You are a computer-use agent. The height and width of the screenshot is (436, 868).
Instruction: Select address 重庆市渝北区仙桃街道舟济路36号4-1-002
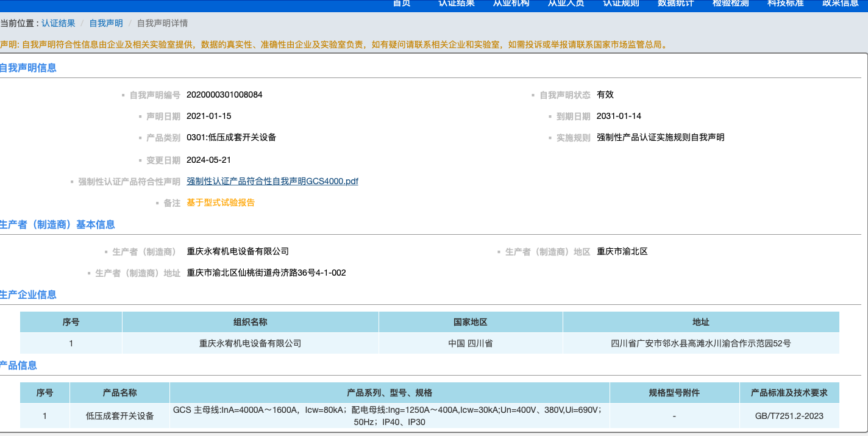(266, 273)
